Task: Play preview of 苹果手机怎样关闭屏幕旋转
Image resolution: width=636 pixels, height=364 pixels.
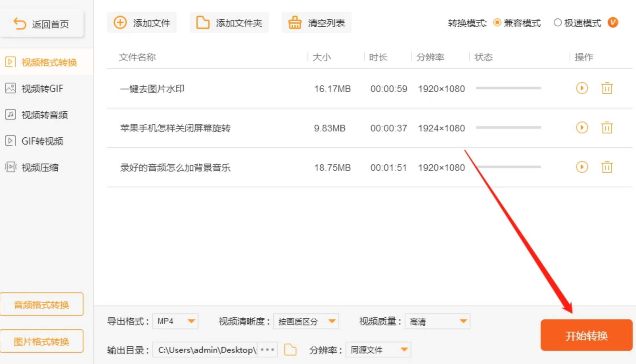Action: pyautogui.click(x=582, y=128)
